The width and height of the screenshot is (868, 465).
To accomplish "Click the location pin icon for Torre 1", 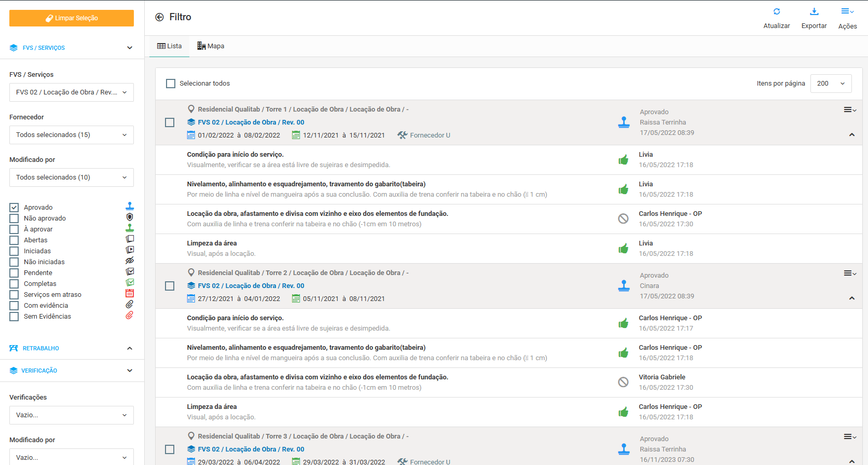I will pyautogui.click(x=191, y=110).
